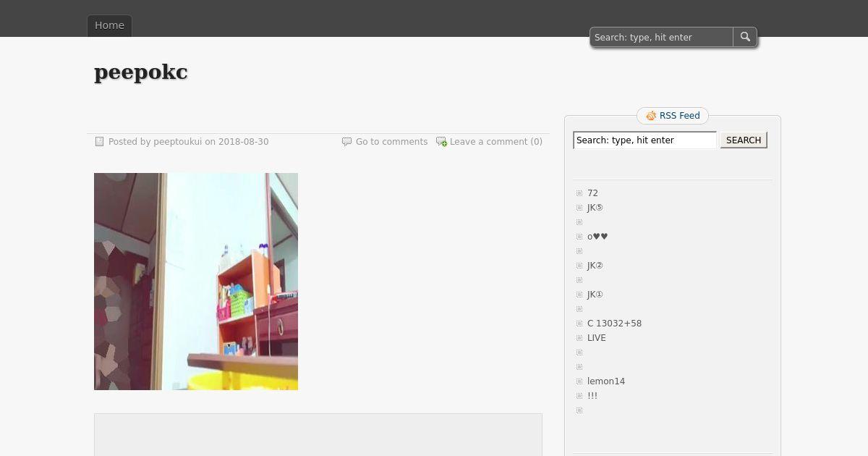
Task: Open sidebar entry JK①
Action: pyautogui.click(x=595, y=295)
